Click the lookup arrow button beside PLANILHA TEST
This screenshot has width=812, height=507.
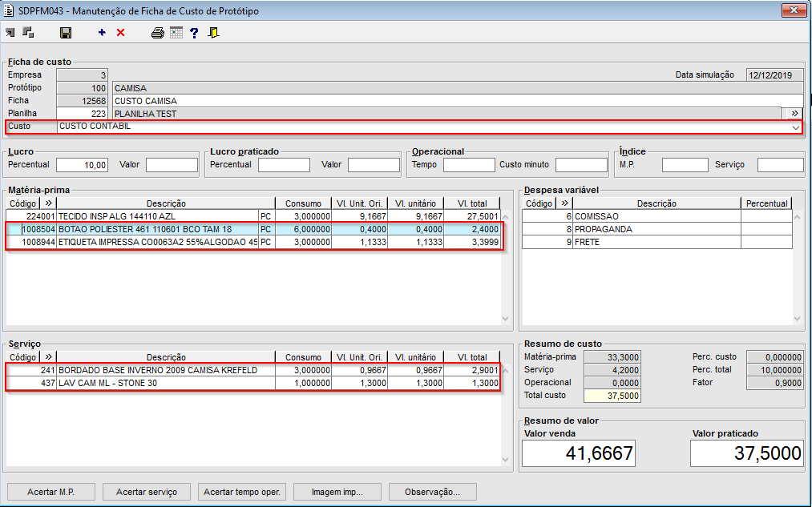[794, 113]
